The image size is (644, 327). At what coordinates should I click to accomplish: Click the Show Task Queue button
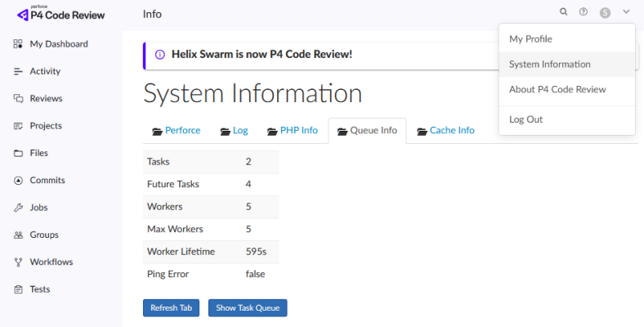(248, 308)
